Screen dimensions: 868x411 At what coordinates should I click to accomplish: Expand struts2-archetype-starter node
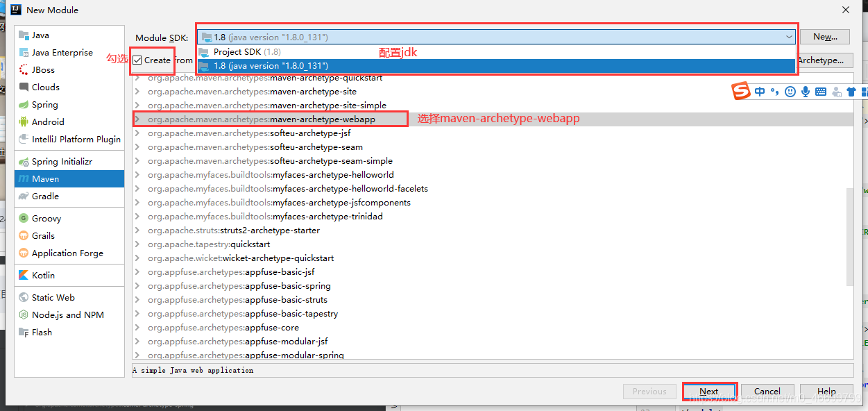click(x=137, y=230)
